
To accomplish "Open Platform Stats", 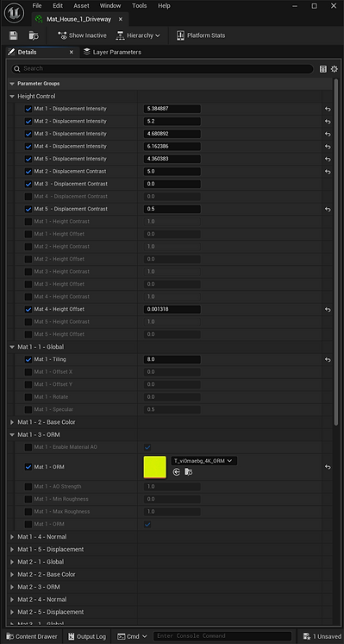I will click(201, 35).
